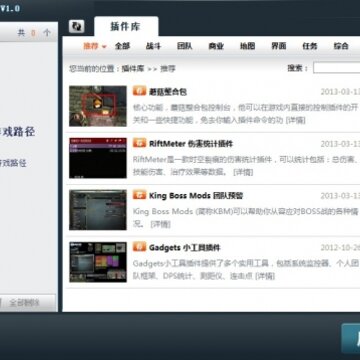The height and width of the screenshot is (360, 360).
Task: Click orange icon beside RiftMeter 伤害统计插件
Action: (x=139, y=142)
